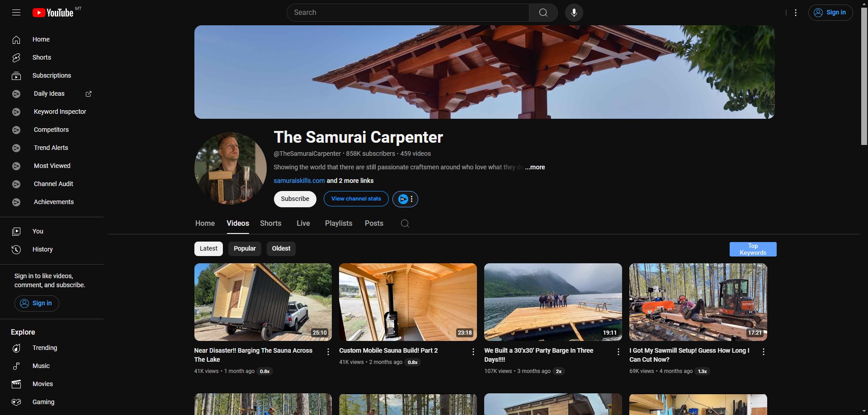Click the search magnifier button
The height and width of the screenshot is (415, 868).
(543, 13)
